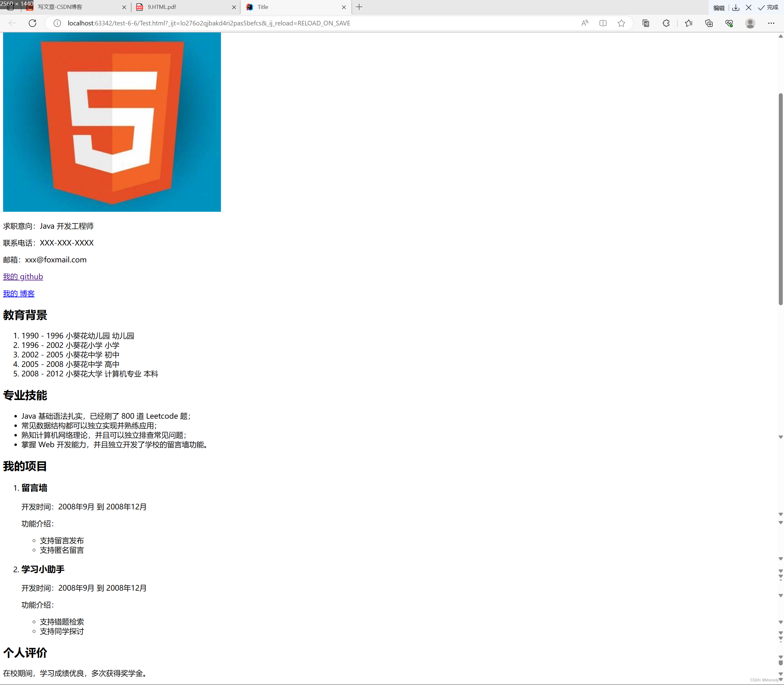The image size is (784, 685).
Task: Open 我的 github link
Action: [x=23, y=276]
